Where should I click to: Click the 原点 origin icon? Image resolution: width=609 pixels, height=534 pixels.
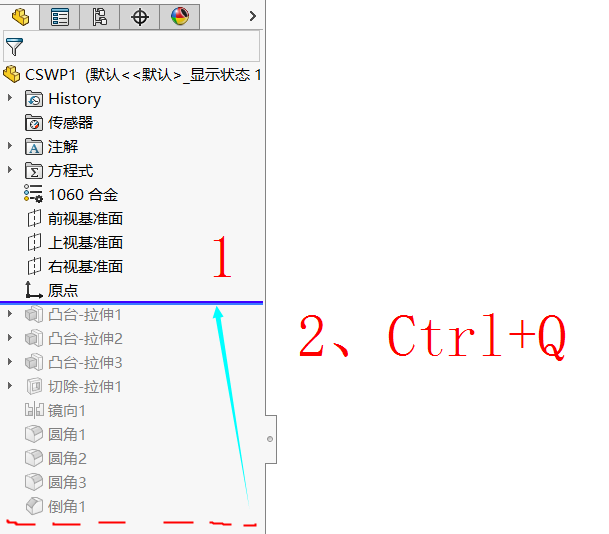(33, 290)
